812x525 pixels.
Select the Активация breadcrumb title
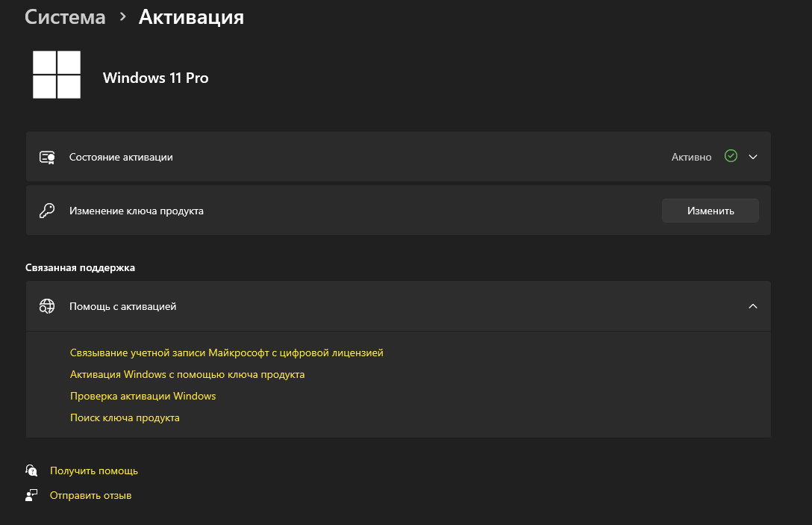[x=191, y=17]
